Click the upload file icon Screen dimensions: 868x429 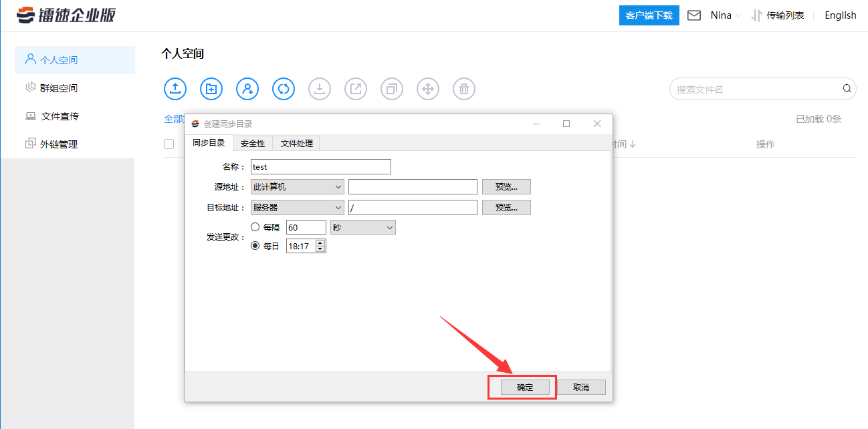coord(175,88)
